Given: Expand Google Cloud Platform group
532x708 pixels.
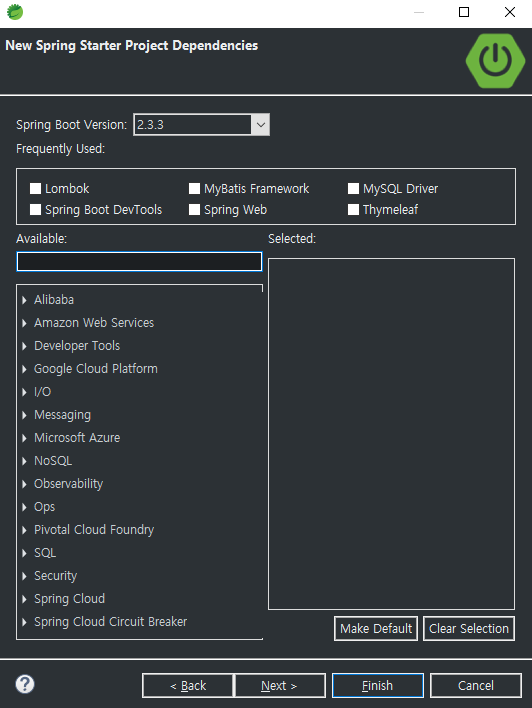Looking at the screenshot, I should 24,369.
